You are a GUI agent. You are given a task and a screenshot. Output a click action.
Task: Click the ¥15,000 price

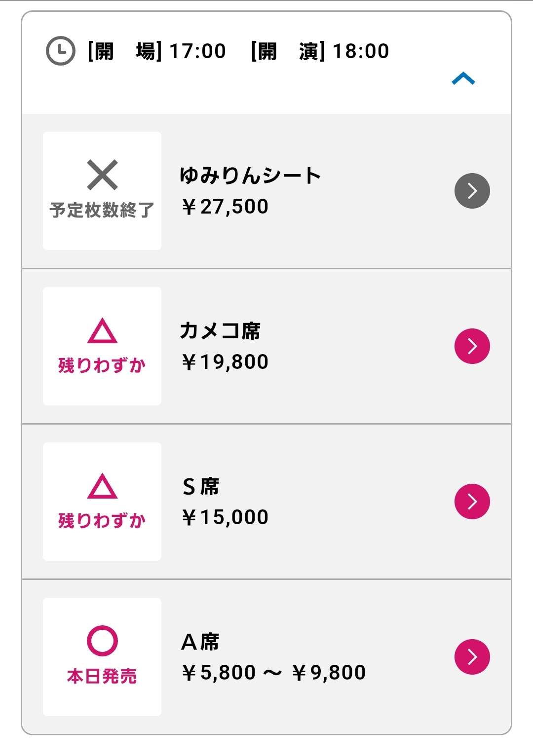[x=225, y=517]
